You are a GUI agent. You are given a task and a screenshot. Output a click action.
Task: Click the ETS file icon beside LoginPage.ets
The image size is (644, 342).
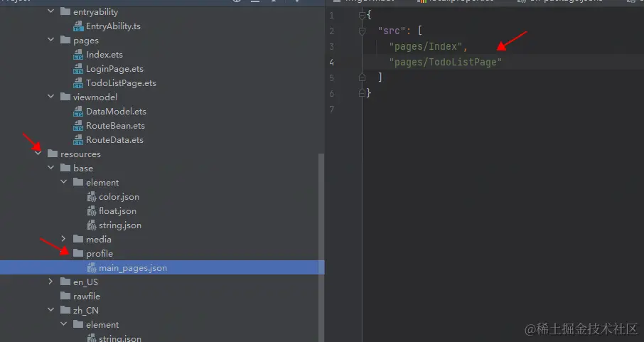point(78,69)
